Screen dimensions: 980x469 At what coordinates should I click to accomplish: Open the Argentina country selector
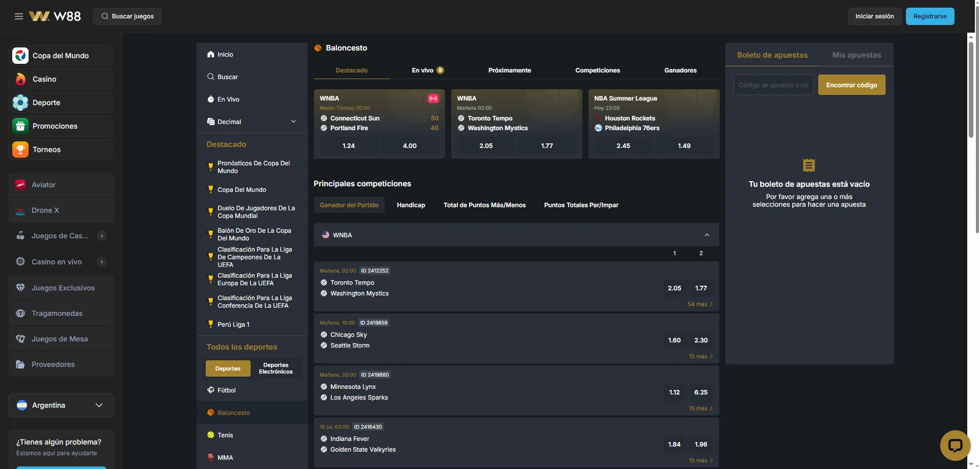(x=61, y=405)
